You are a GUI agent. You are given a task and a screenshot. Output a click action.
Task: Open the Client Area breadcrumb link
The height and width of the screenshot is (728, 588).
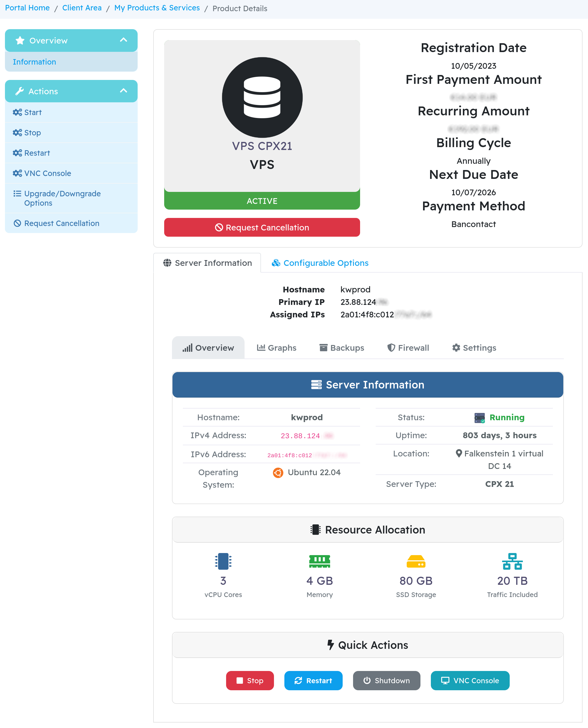point(82,8)
